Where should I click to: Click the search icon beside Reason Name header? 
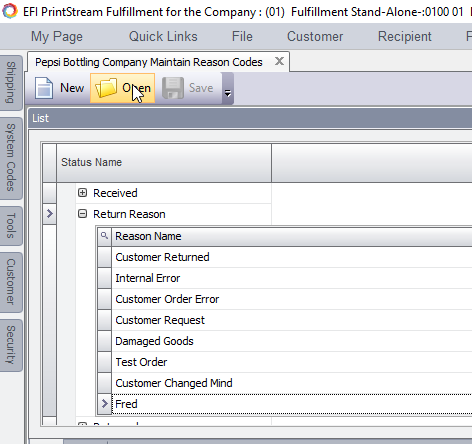click(x=104, y=236)
